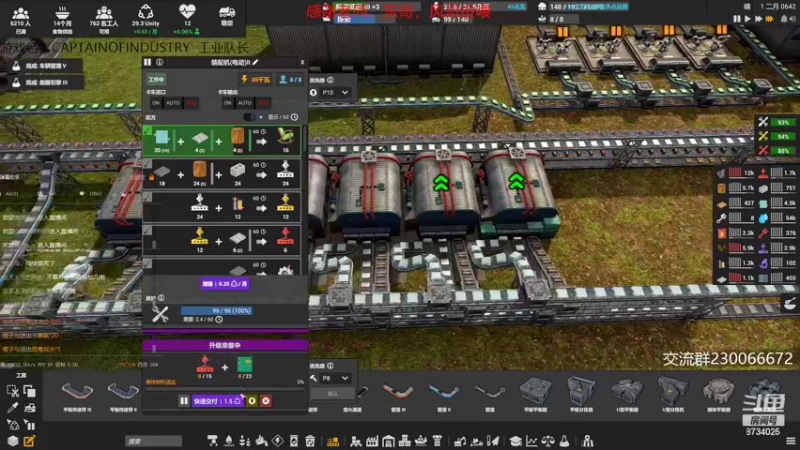Pause the game in top-right speed controls
This screenshot has width=800, height=450.
[736, 19]
